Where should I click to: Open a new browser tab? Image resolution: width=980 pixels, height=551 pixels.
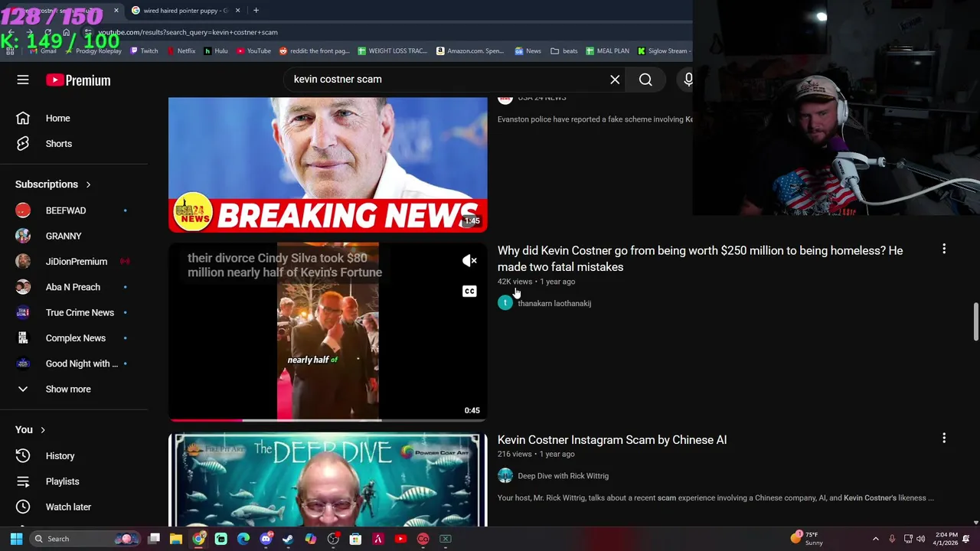coord(256,11)
